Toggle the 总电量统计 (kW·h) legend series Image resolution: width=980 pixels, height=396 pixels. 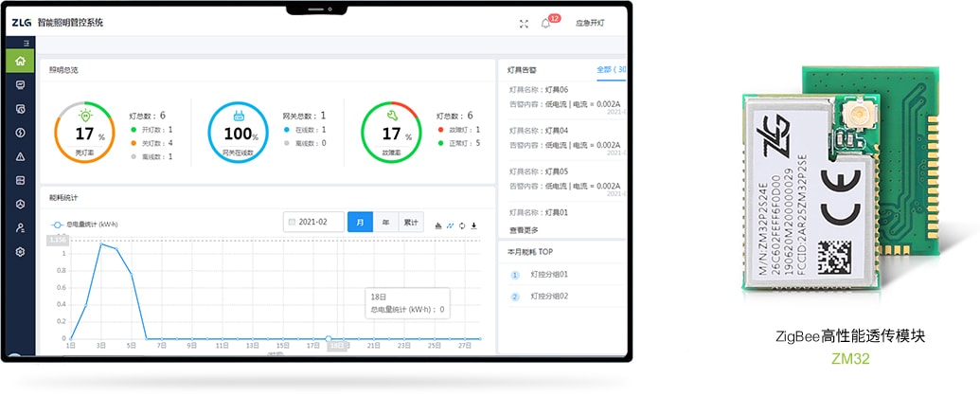click(84, 224)
